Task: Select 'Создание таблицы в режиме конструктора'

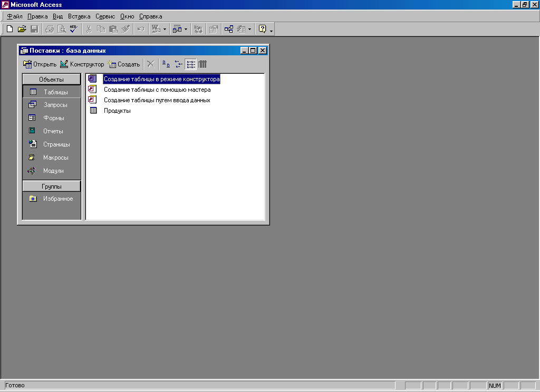Action: 161,79
